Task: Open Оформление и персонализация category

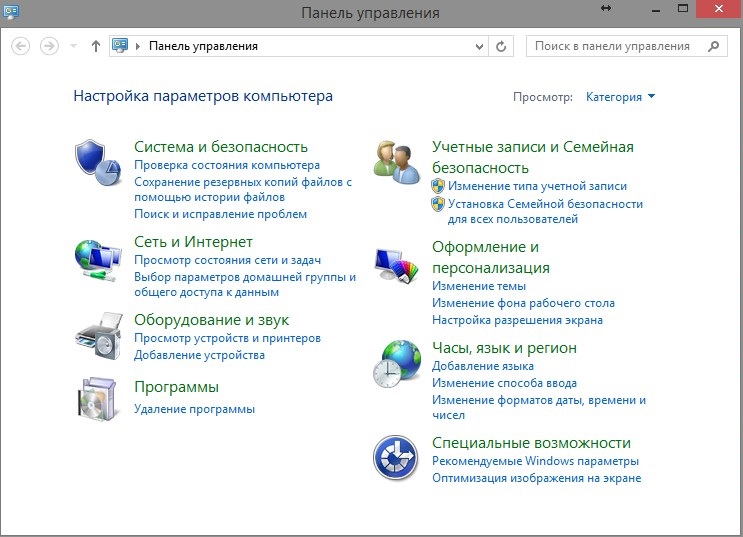Action: (x=491, y=257)
